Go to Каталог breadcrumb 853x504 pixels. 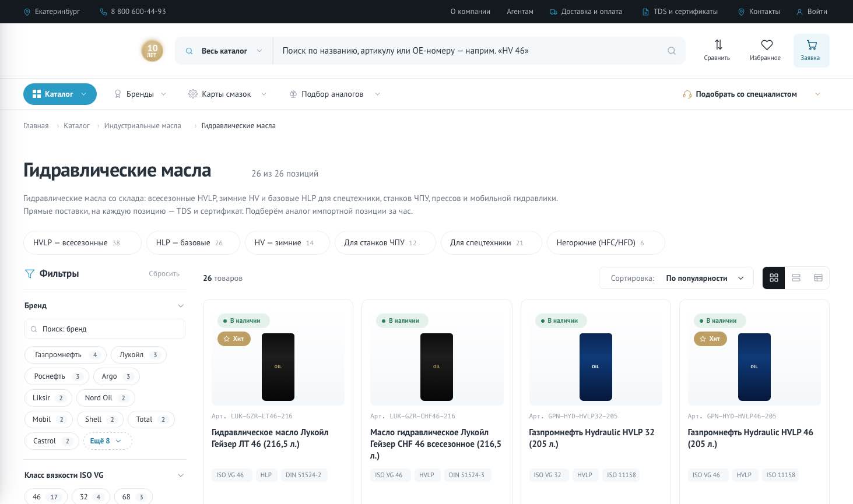tap(76, 126)
